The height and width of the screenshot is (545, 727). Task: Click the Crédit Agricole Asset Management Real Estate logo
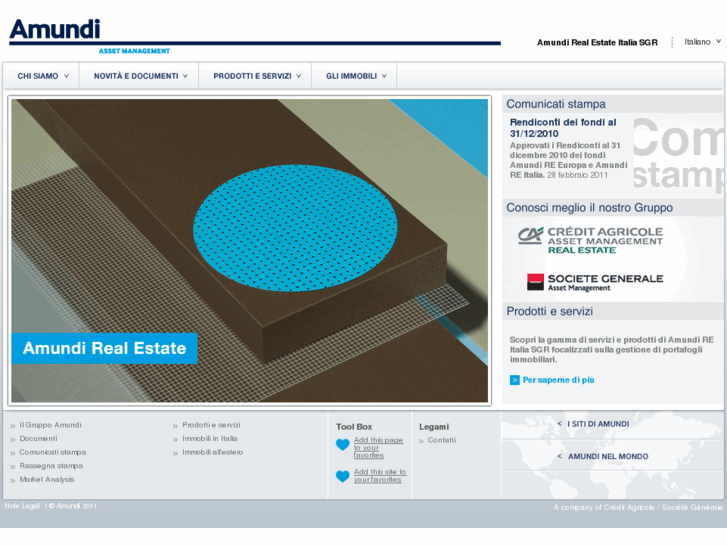point(590,241)
